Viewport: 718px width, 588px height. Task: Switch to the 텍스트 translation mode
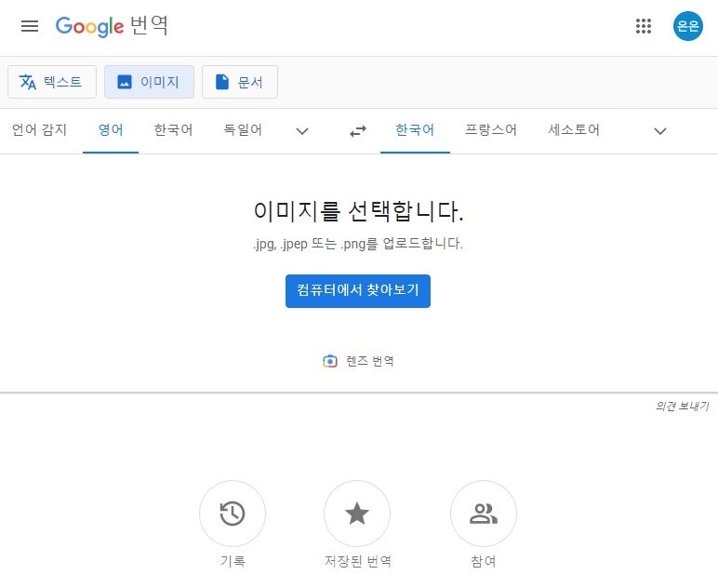52,82
